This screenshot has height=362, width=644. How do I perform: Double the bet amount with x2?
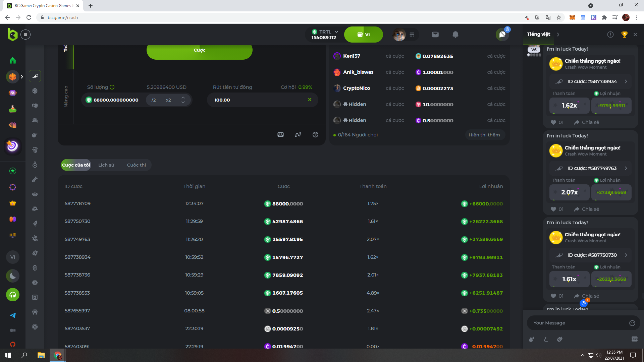tap(168, 100)
